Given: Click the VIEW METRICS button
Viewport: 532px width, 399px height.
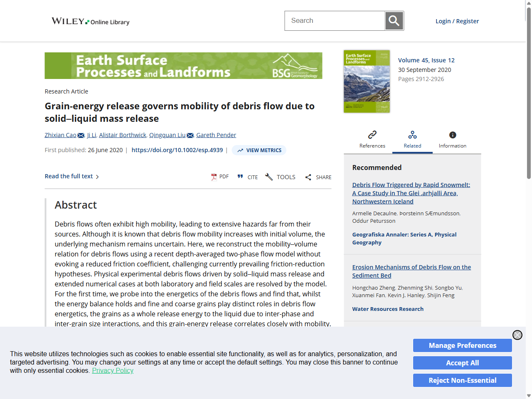Looking at the screenshot, I should pos(259,150).
